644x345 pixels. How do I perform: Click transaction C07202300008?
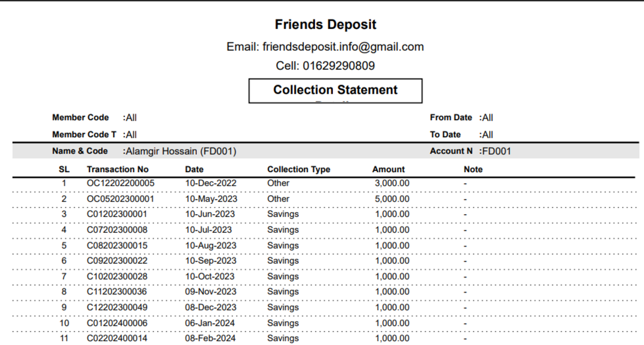point(117,230)
